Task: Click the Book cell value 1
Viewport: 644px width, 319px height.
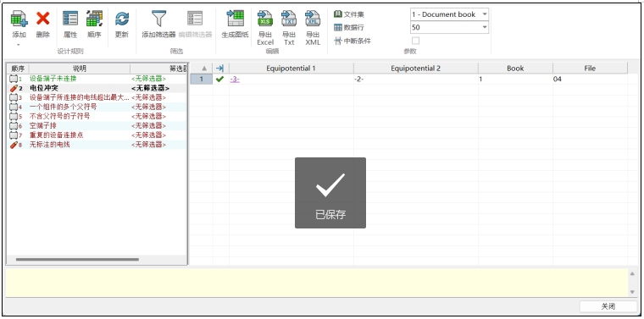Action: click(x=515, y=79)
